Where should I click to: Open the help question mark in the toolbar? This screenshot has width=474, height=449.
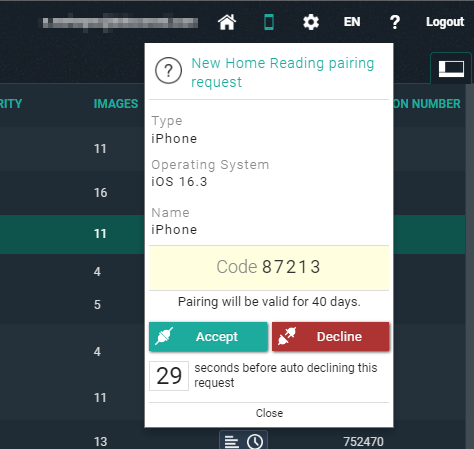coord(395,22)
